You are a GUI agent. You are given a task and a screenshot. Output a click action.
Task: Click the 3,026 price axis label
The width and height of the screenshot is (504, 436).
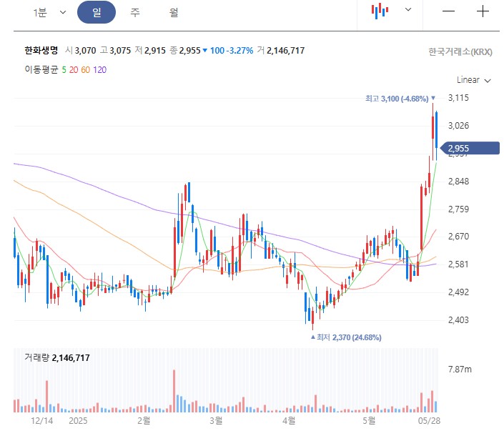[x=458, y=126]
